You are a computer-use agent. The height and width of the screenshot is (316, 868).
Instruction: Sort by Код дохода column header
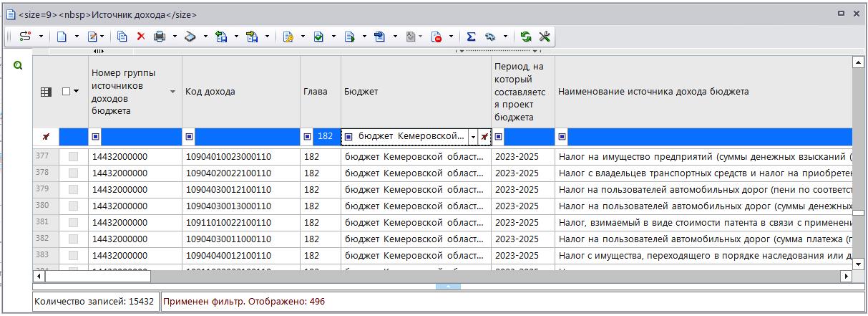pos(241,92)
